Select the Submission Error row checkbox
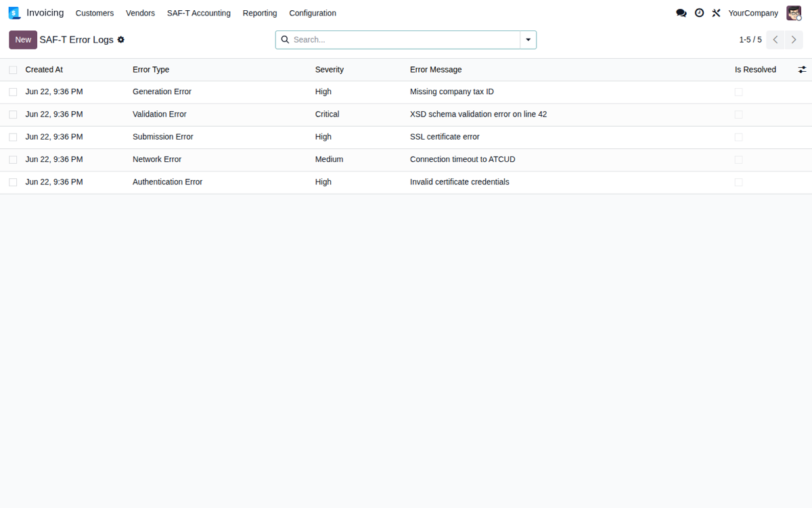The image size is (812, 508). tap(13, 137)
